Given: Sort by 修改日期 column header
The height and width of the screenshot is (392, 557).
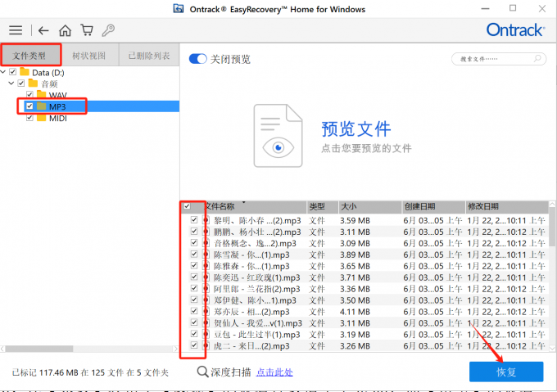Looking at the screenshot, I should (x=507, y=206).
